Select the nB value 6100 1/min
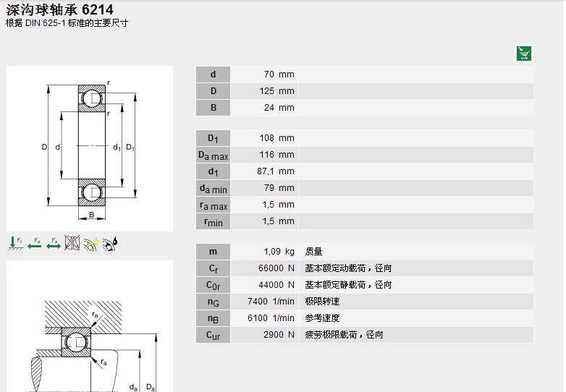566x392 pixels. coord(271,318)
